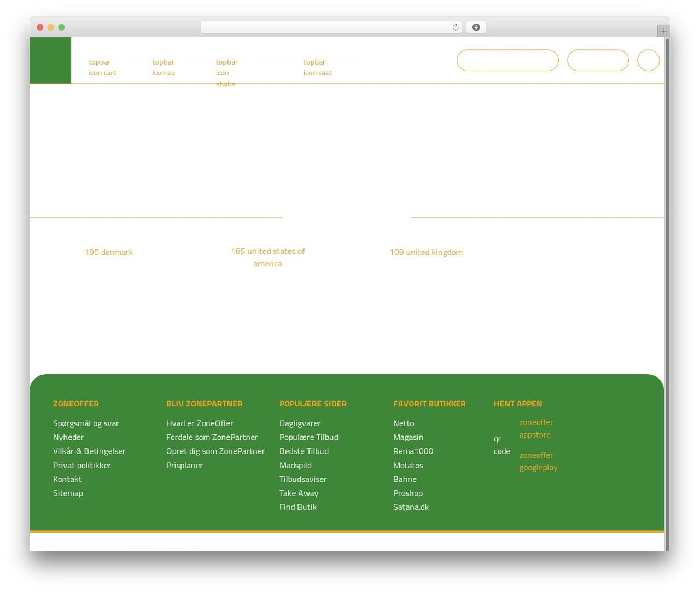Open 185 united states of america

tap(267, 257)
